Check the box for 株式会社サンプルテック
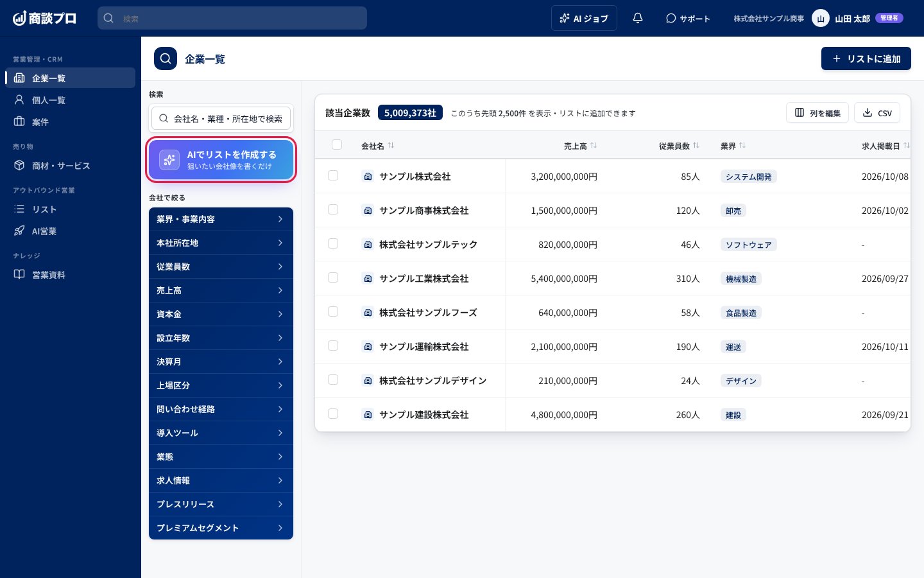 pyautogui.click(x=333, y=243)
